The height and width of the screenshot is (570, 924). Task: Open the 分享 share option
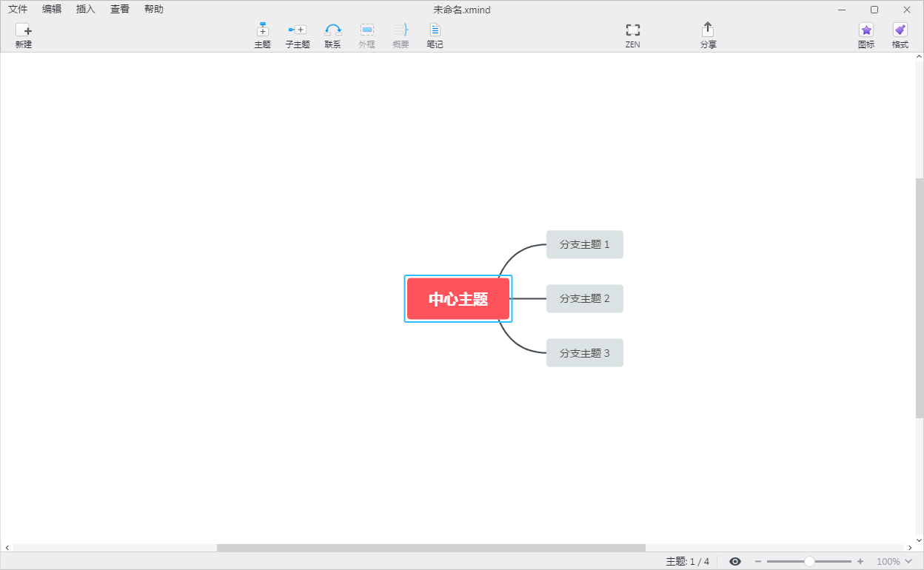[x=708, y=36]
